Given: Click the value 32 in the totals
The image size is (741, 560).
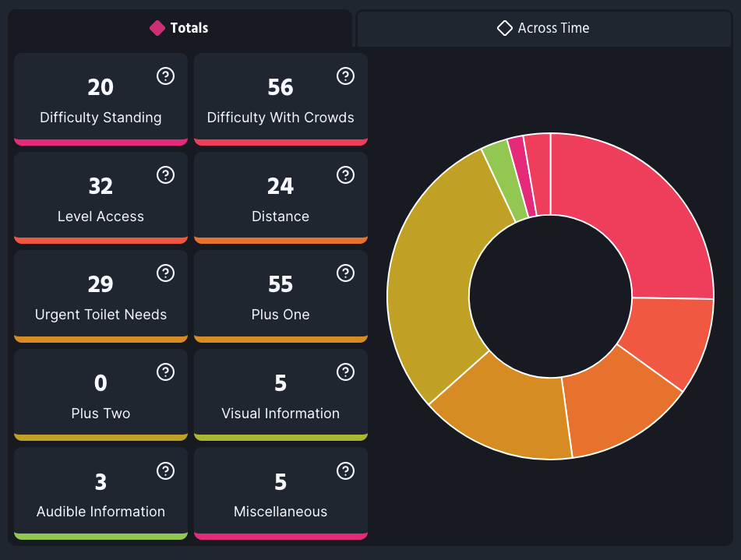Looking at the screenshot, I should pyautogui.click(x=101, y=186).
